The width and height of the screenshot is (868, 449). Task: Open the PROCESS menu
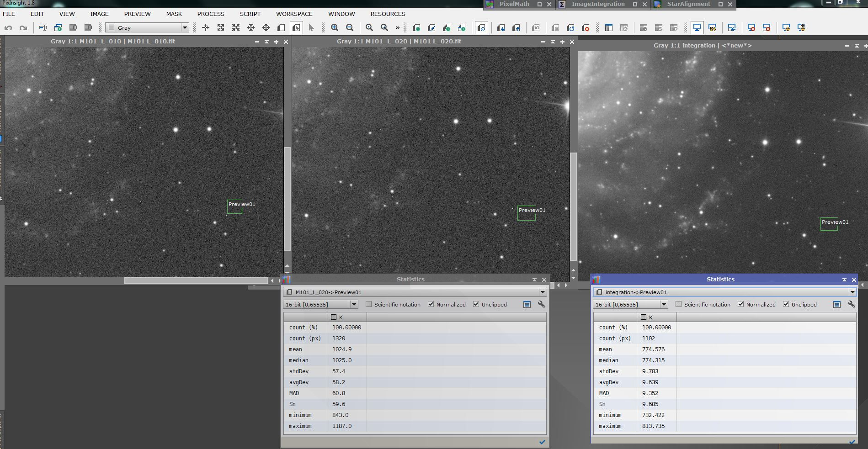click(211, 14)
